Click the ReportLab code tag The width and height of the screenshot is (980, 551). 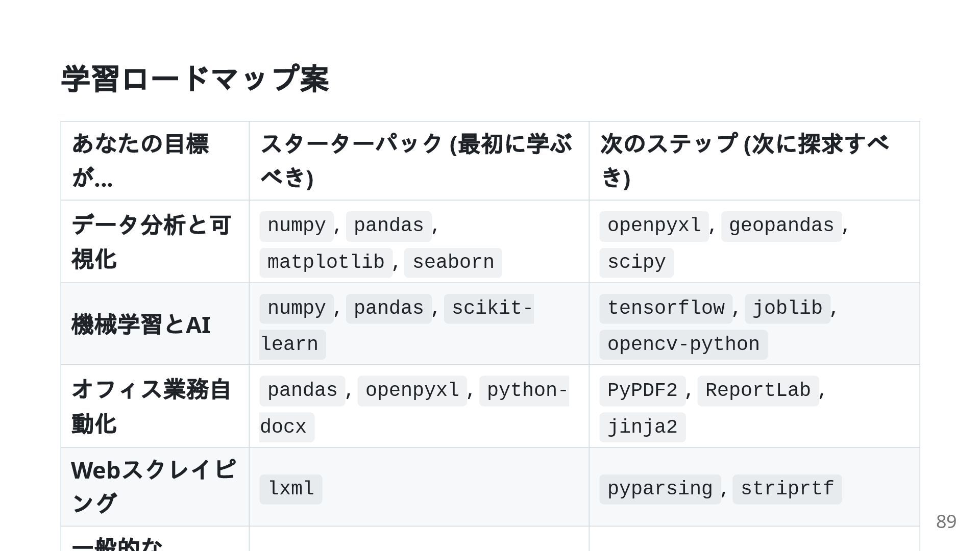[757, 391]
